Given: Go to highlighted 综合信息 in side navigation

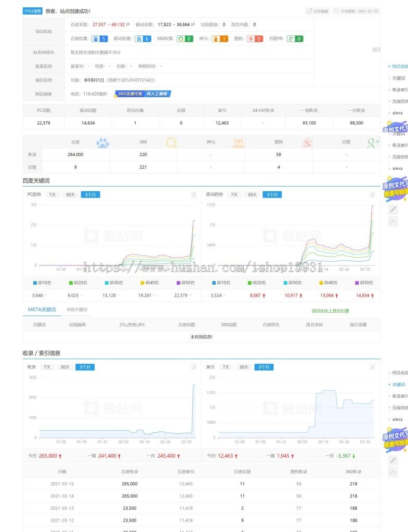Looking at the screenshot, I should pyautogui.click(x=400, y=66).
